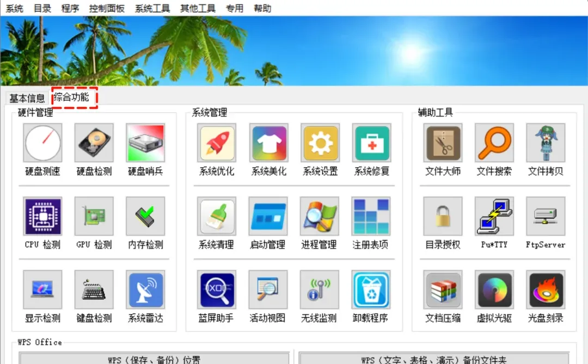The height and width of the screenshot is (364, 588).
Task: Open the 系统 menu
Action: [15, 8]
